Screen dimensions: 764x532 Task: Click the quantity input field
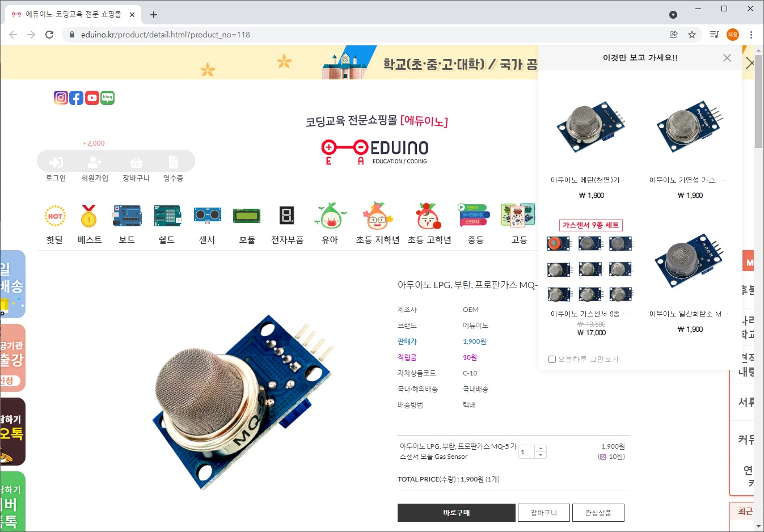pyautogui.click(x=527, y=452)
